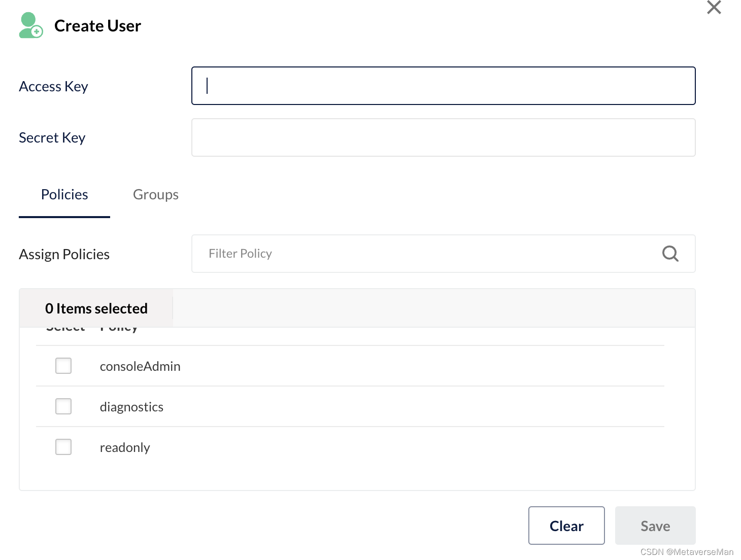Viewport: 741px width, 560px height.
Task: Click into the Secret Key field
Action: [443, 137]
